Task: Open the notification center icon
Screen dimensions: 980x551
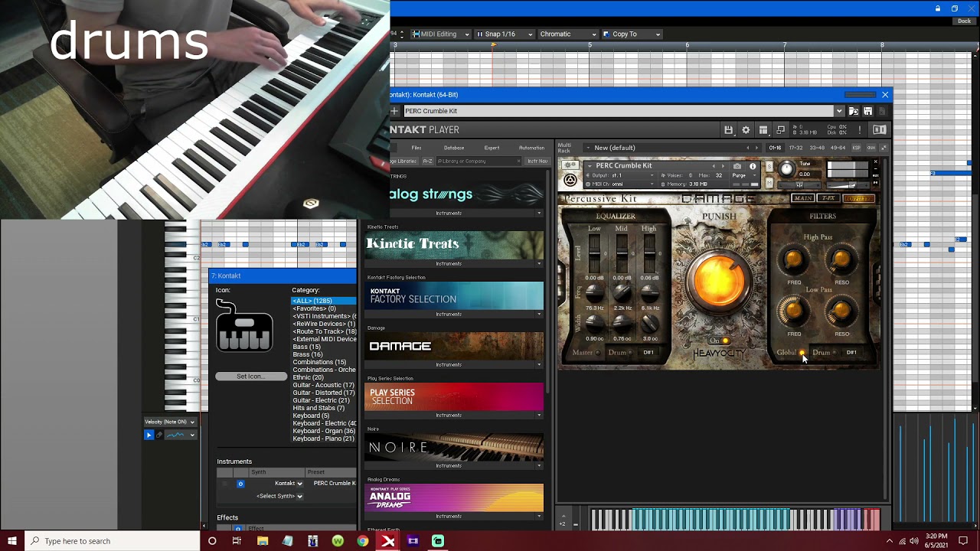Action: pyautogui.click(x=963, y=541)
